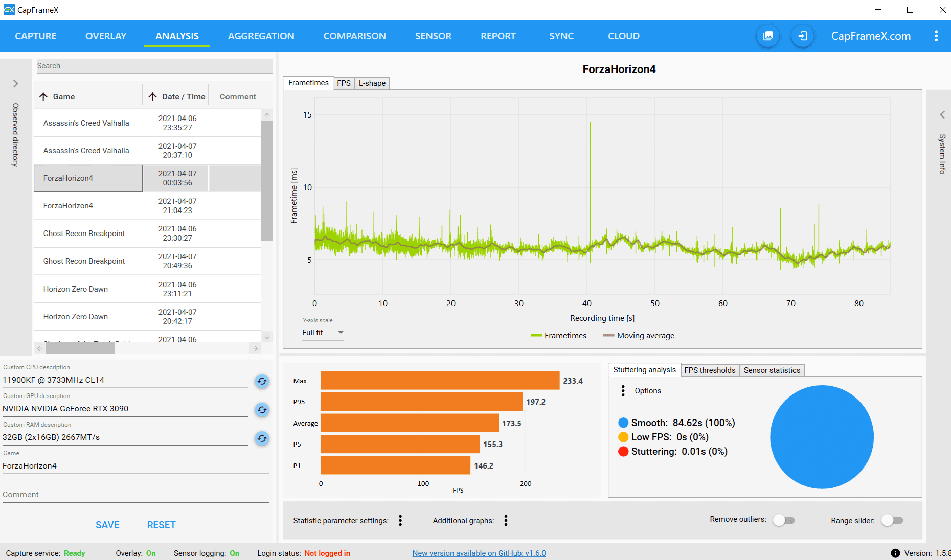Image resolution: width=951 pixels, height=560 pixels.
Task: Click the RESET button
Action: point(161,525)
